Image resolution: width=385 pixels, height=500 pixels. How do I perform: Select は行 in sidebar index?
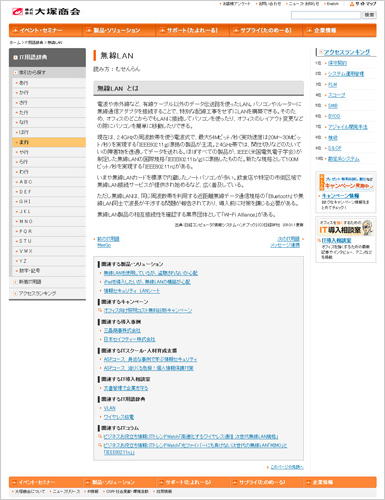coord(49,132)
